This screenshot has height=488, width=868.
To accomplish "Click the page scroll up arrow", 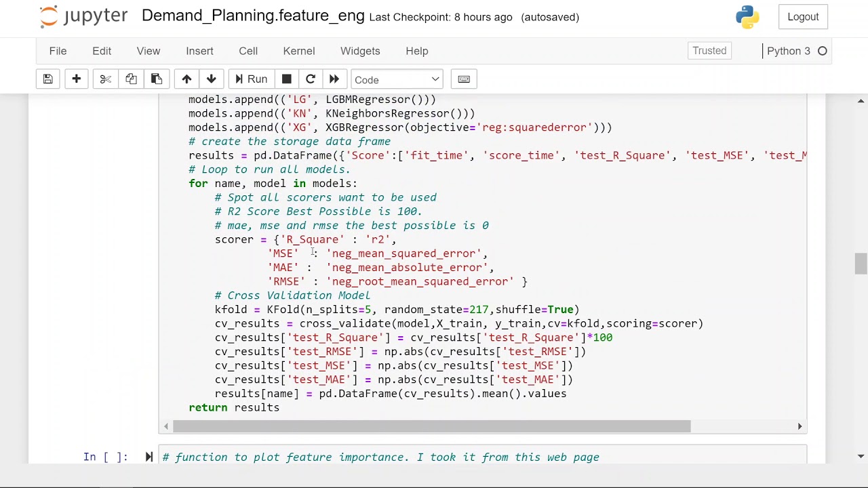I will (861, 101).
